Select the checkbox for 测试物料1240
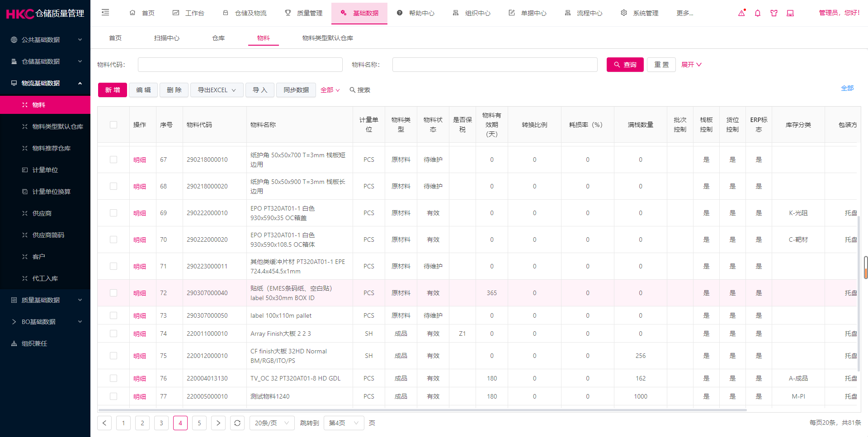Viewport: 868px width, 437px height. point(113,396)
